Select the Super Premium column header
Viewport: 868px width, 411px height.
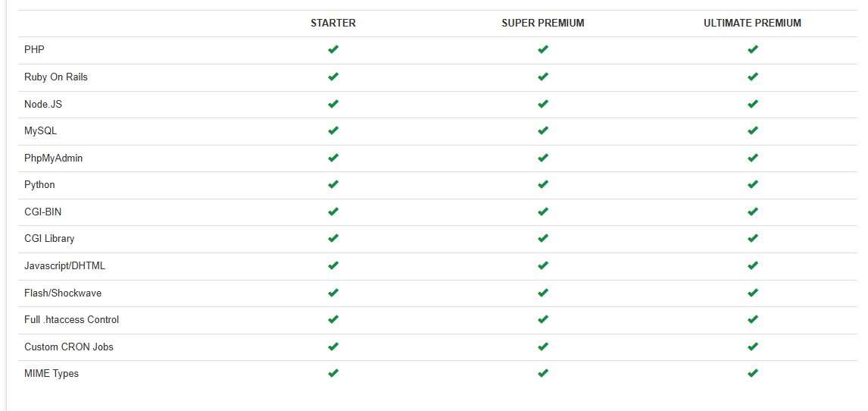click(543, 23)
